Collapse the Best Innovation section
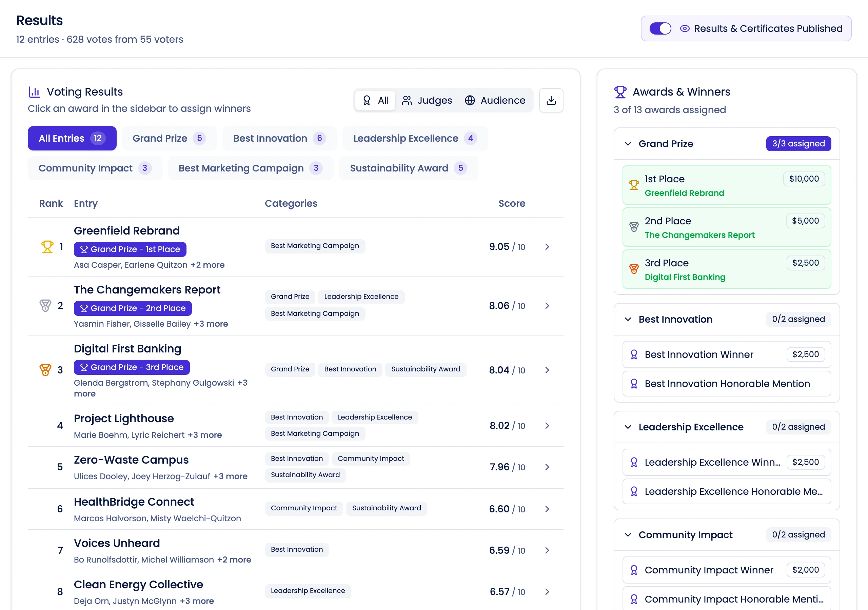Screen dimensions: 868x610 tap(628, 319)
